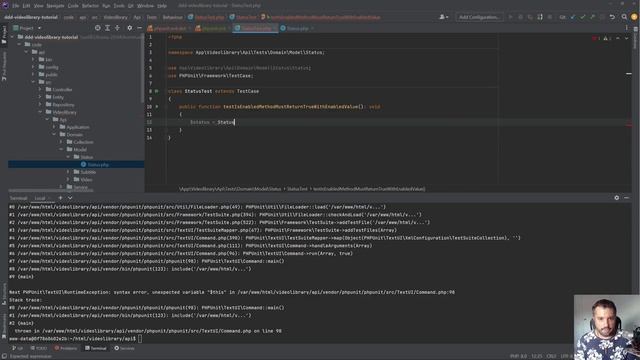Expand the Controller folder
This screenshot has height=360, width=640.
point(40,89)
